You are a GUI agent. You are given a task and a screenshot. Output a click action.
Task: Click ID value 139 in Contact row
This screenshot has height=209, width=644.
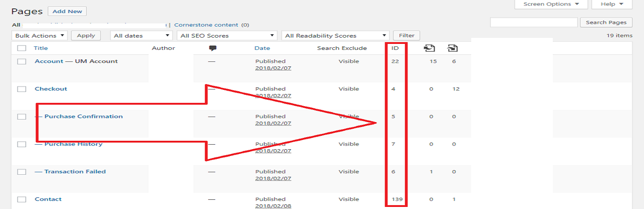397,199
